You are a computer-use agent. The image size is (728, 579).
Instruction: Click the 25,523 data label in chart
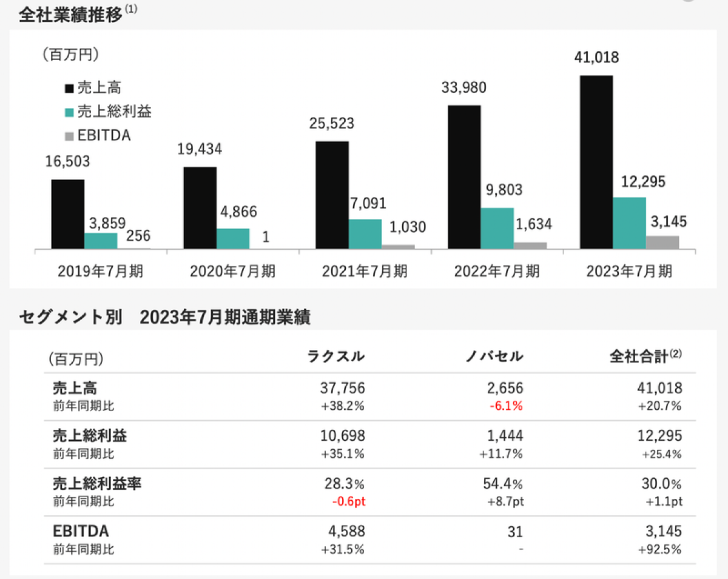coord(331,124)
